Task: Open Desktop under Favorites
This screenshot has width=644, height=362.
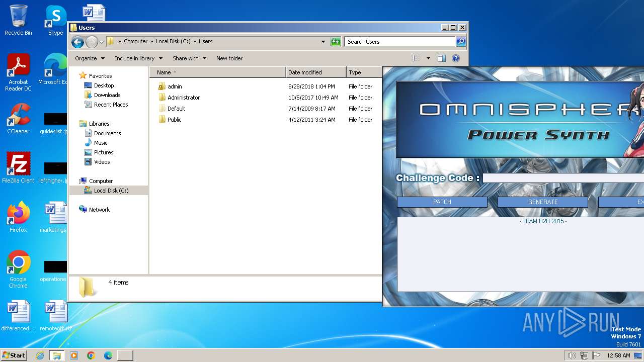Action: pyautogui.click(x=104, y=85)
